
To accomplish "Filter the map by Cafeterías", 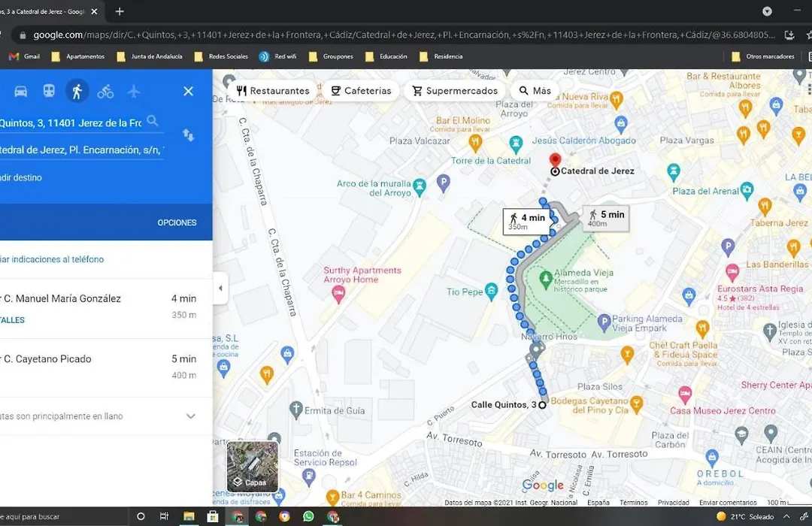I will (x=361, y=91).
